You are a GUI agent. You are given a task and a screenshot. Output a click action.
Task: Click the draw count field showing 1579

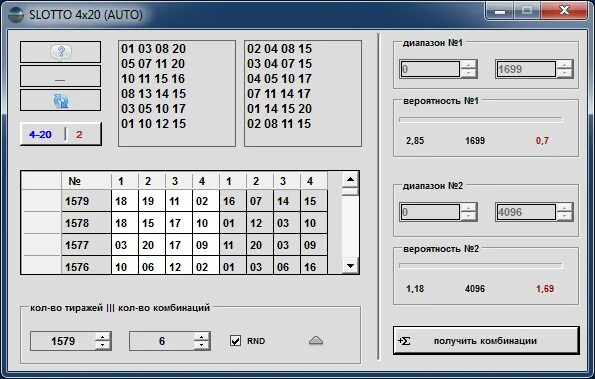click(x=63, y=341)
